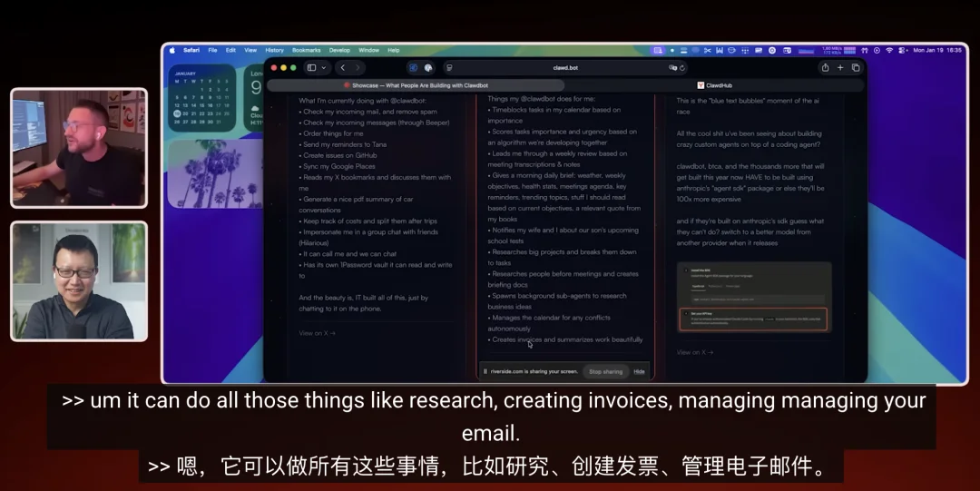Open the Edit menu
The image size is (980, 491).
[x=230, y=50]
